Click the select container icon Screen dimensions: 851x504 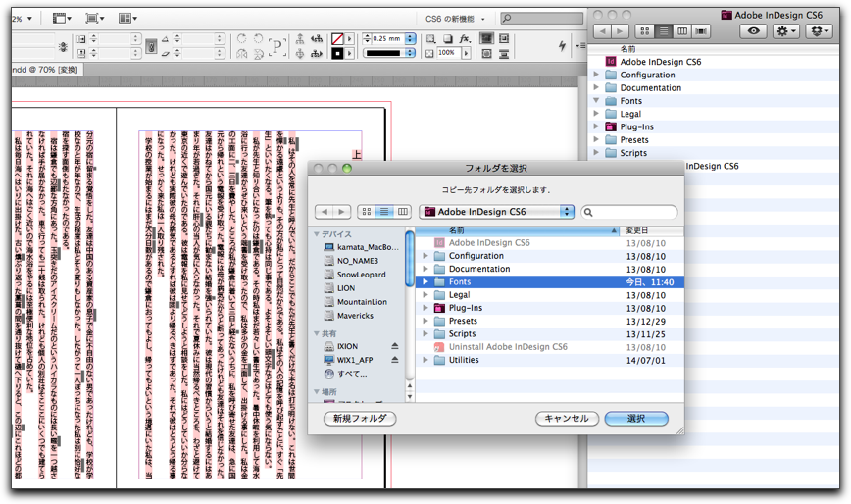pyautogui.click(x=300, y=38)
